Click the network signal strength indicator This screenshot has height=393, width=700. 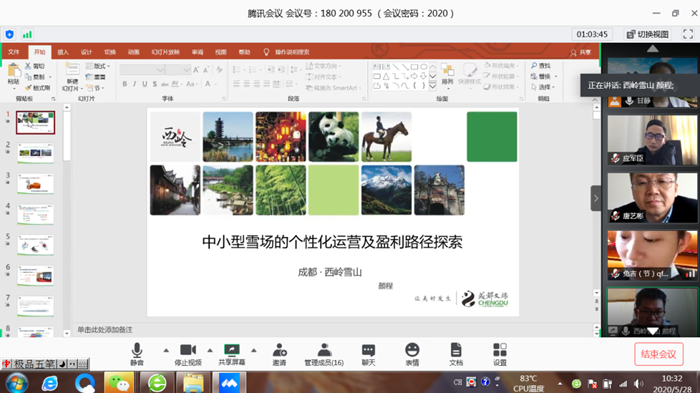coord(27,34)
